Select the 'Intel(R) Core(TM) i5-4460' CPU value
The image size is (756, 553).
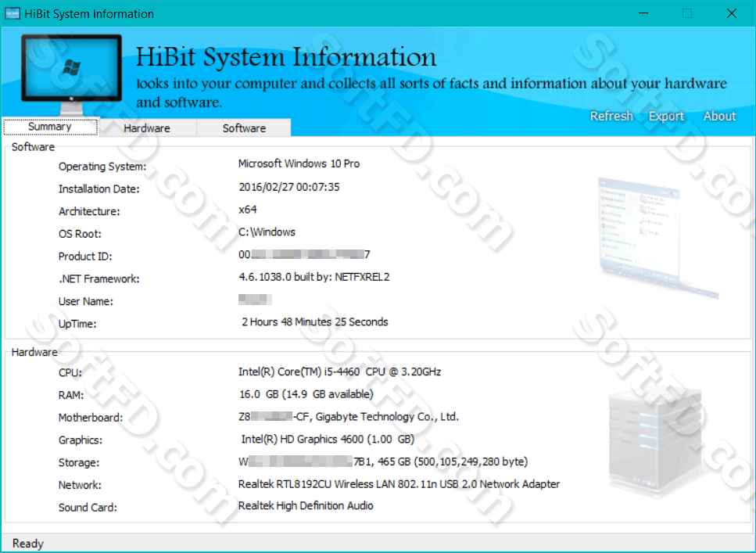tap(339, 372)
